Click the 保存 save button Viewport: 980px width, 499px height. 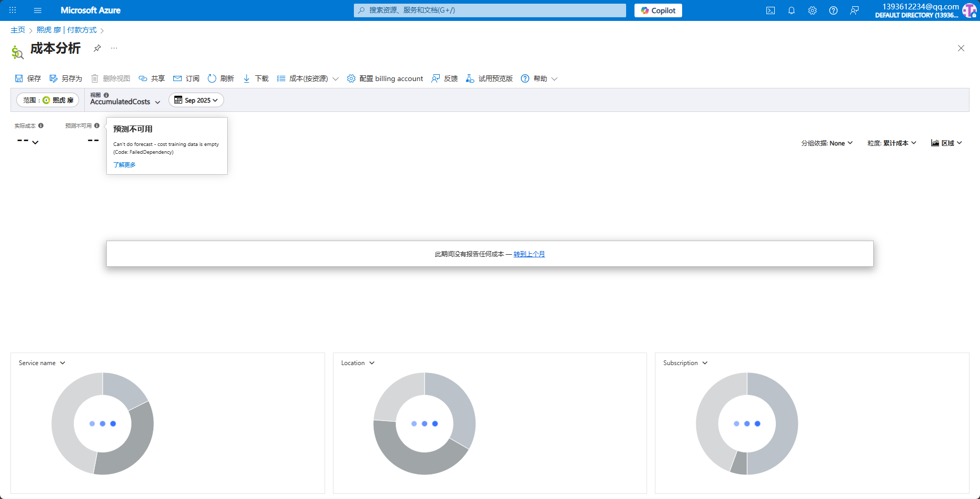coord(28,78)
